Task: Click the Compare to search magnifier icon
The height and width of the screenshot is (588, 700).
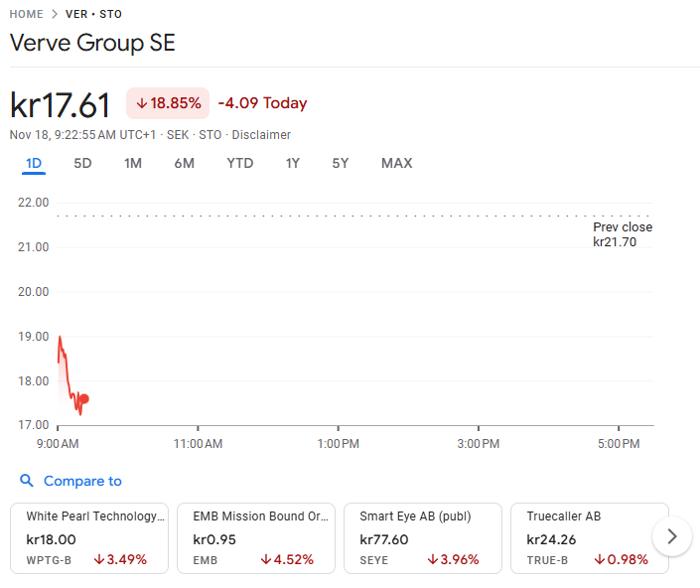Action: [27, 482]
